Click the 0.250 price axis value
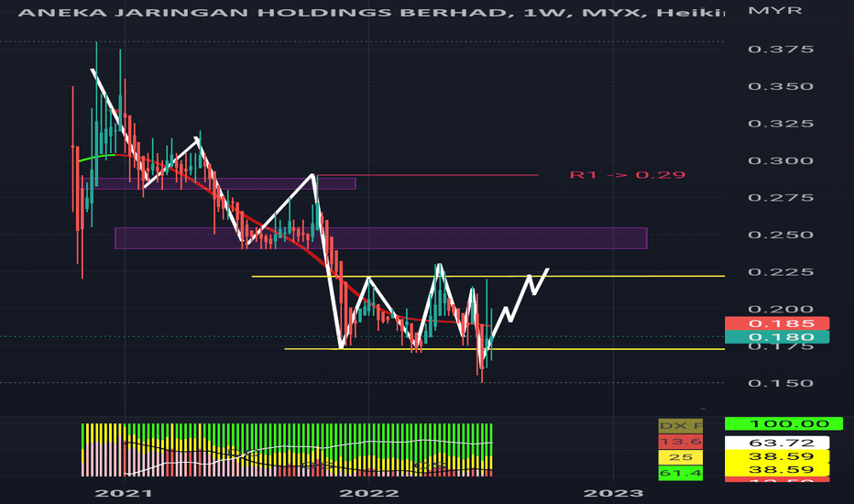 click(781, 235)
